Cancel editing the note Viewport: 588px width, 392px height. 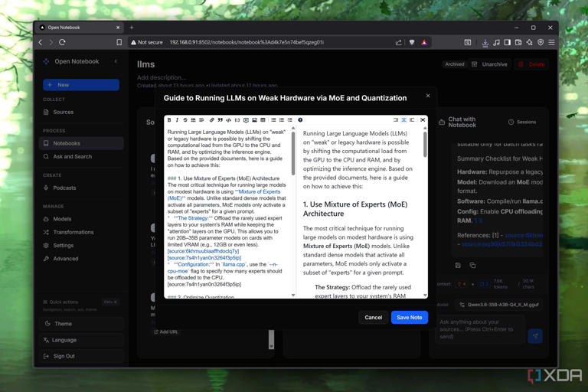[373, 317]
